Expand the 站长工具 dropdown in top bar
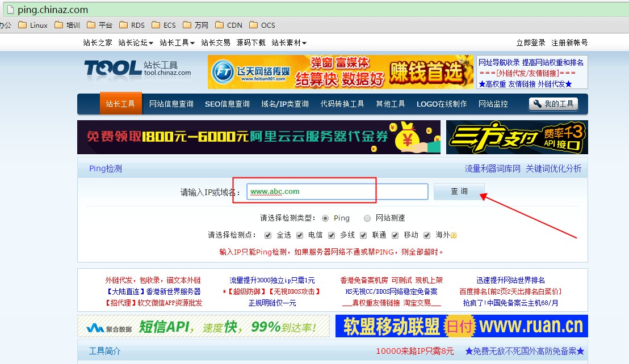This screenshot has height=364, width=629. click(x=177, y=43)
